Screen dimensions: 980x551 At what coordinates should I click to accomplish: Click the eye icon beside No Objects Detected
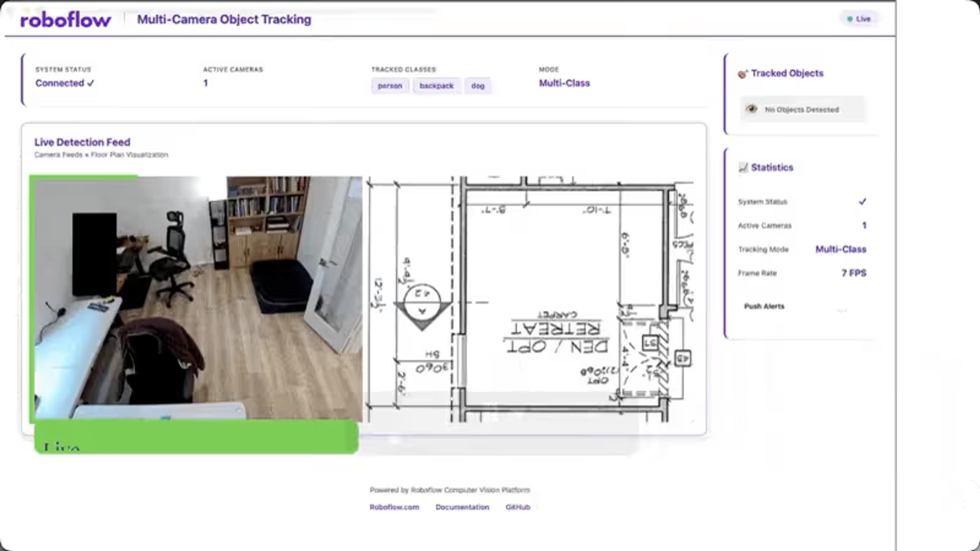pos(751,109)
